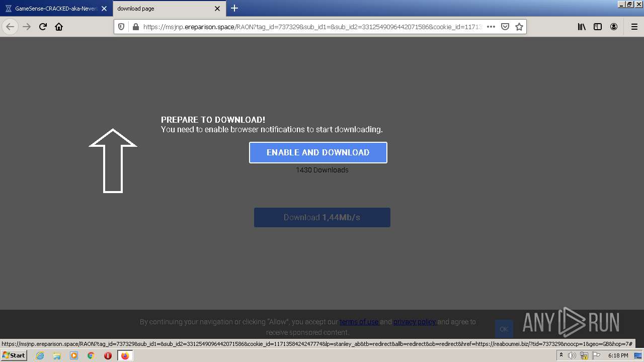Restore down the browser window
The image size is (644, 362).
[x=629, y=4]
